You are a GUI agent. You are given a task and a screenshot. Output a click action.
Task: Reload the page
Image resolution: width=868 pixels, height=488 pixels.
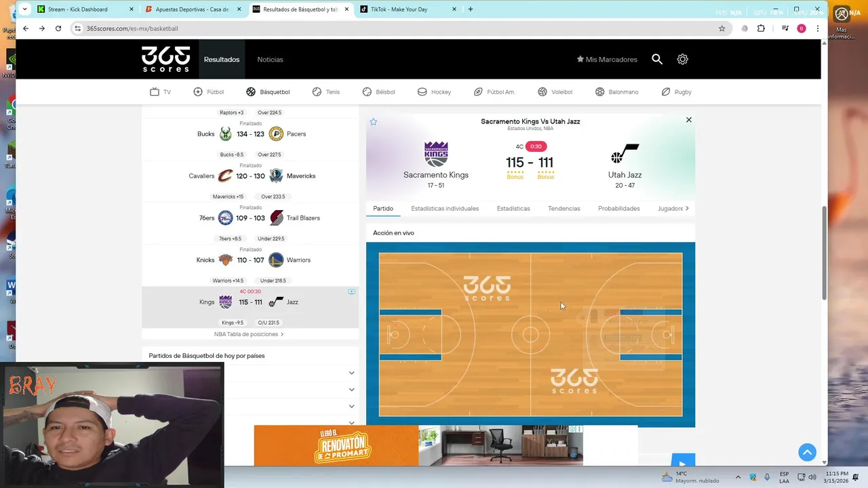58,28
